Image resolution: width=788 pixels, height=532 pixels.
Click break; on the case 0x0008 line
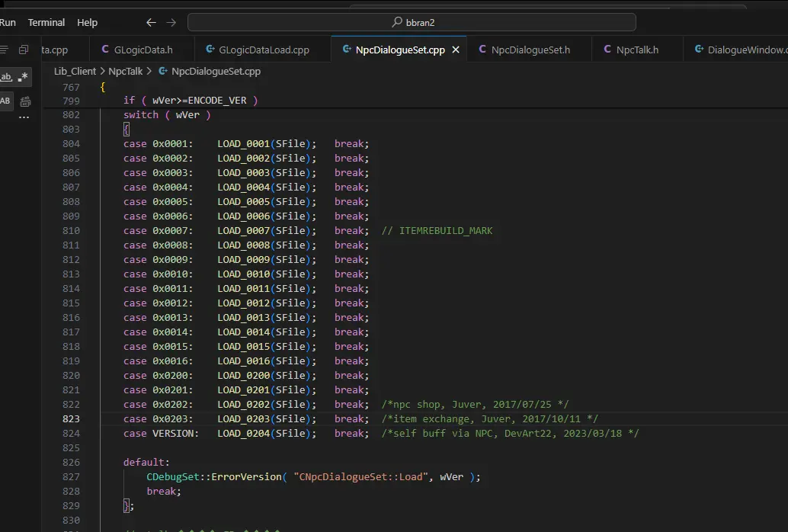click(x=352, y=245)
